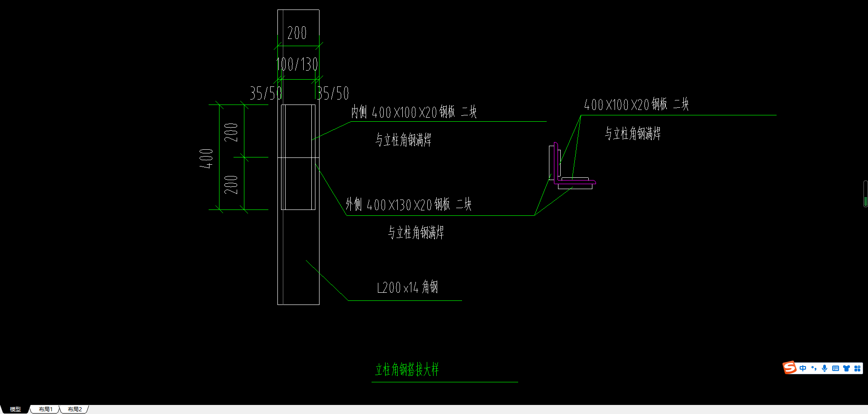Select the 内侧 400X100X20 钢板 二块 label

point(414,112)
